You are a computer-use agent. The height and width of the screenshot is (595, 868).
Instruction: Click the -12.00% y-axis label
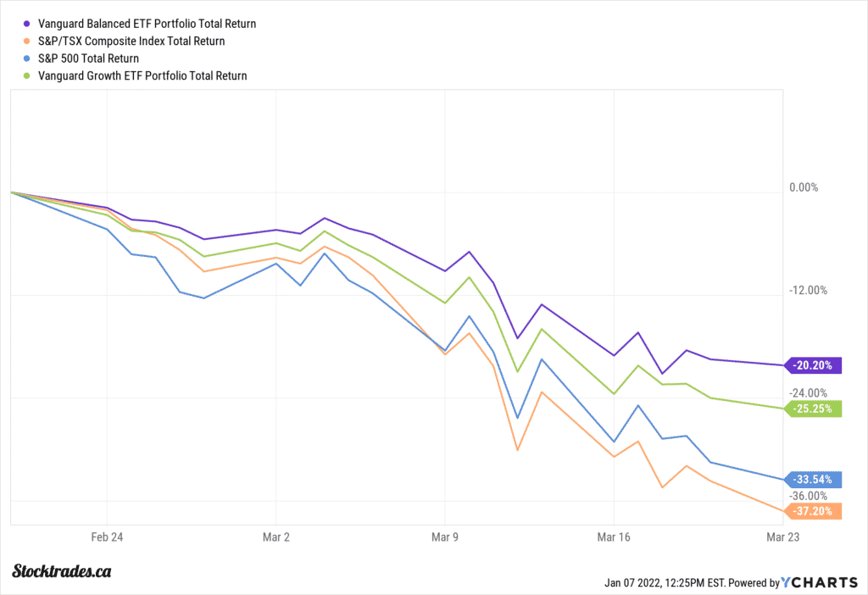pos(806,291)
